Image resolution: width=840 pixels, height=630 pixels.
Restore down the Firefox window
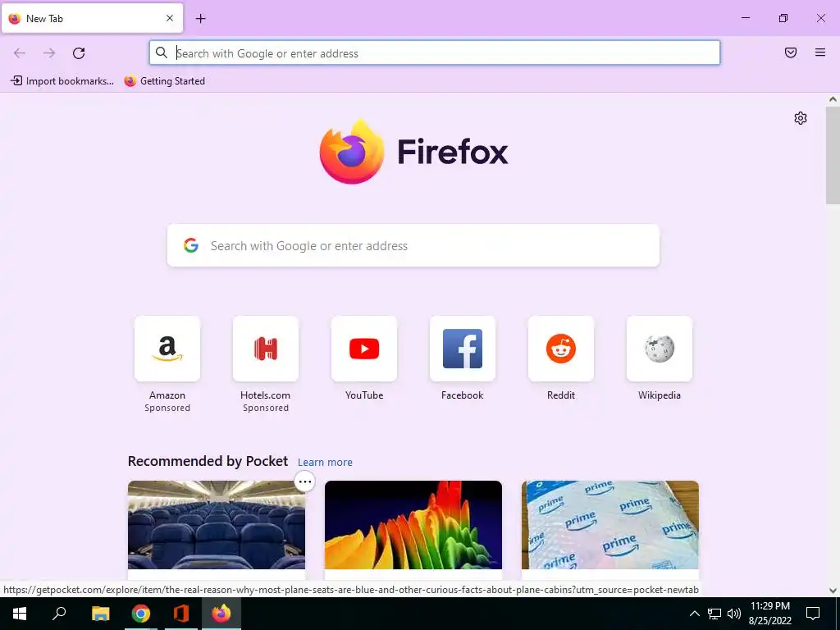point(783,18)
